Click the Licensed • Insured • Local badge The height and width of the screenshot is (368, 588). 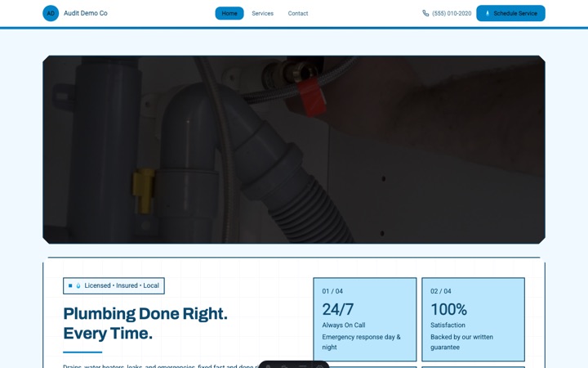(x=114, y=285)
